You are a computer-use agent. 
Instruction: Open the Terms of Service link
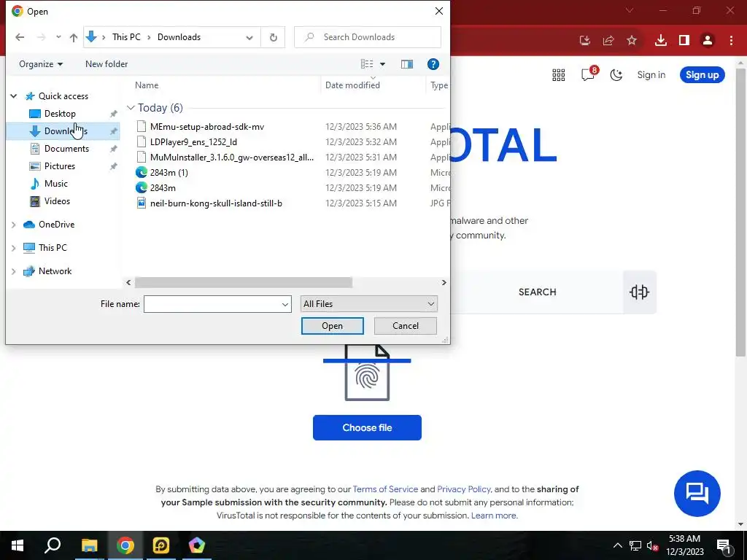[385, 489]
